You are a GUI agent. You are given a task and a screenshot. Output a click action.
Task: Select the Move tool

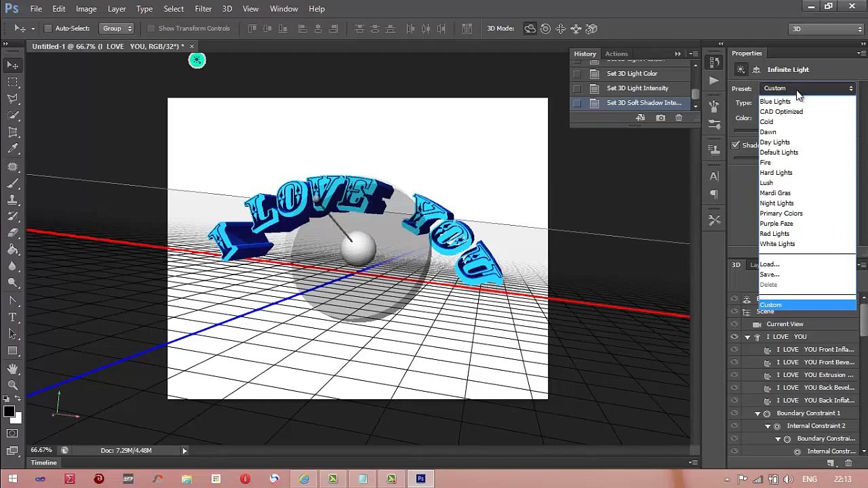pos(13,65)
